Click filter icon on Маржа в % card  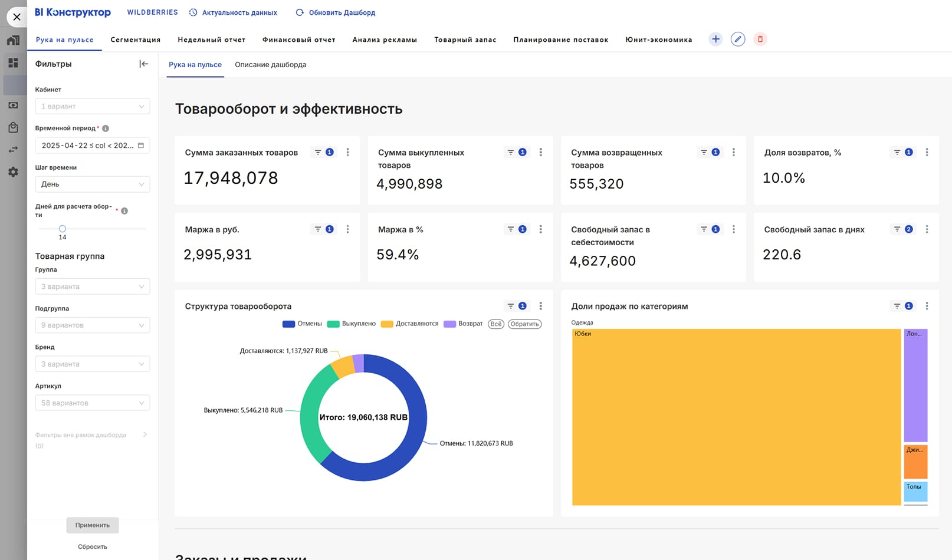pyautogui.click(x=511, y=229)
